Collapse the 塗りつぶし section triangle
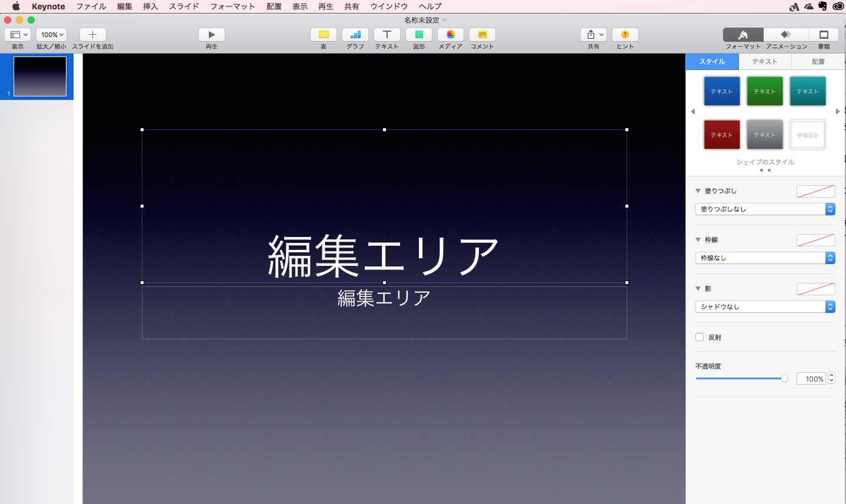Image resolution: width=846 pixels, height=504 pixels. tap(698, 191)
